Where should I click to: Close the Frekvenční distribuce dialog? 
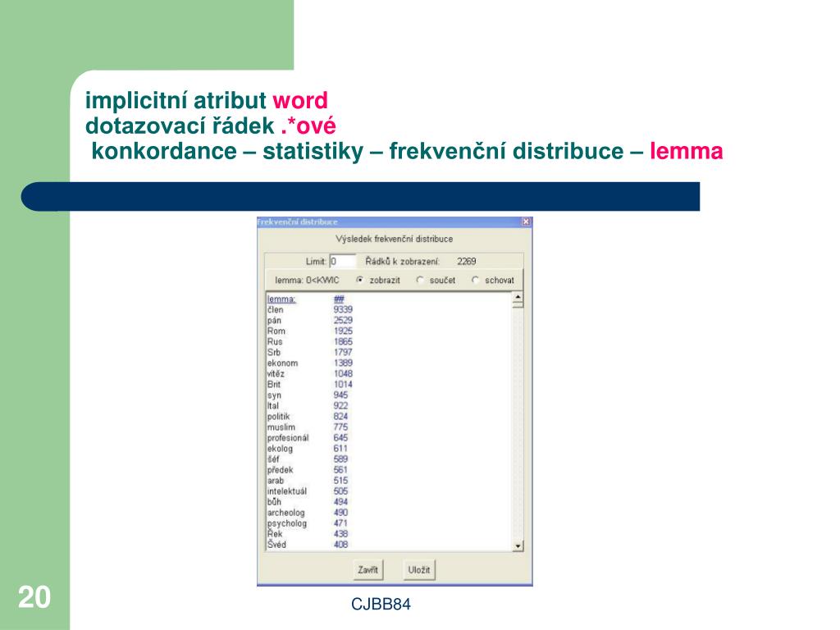[526, 221]
